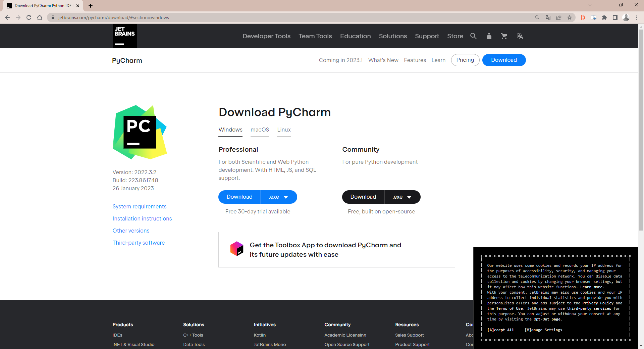Expand Community .exe installer dropdown

coord(402,197)
